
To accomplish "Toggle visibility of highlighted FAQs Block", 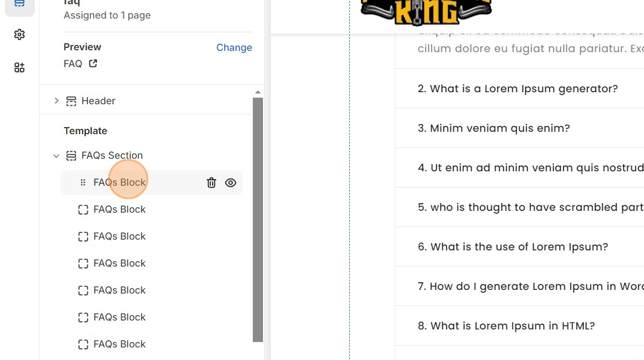I will [x=231, y=183].
